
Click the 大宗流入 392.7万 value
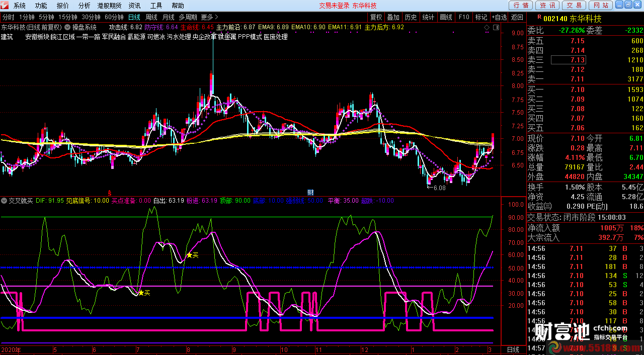pos(611,237)
